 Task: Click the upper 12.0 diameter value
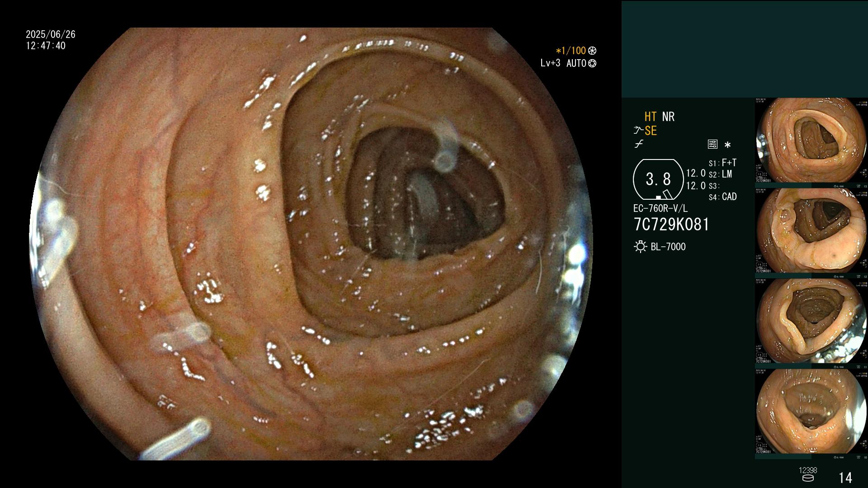coord(696,173)
